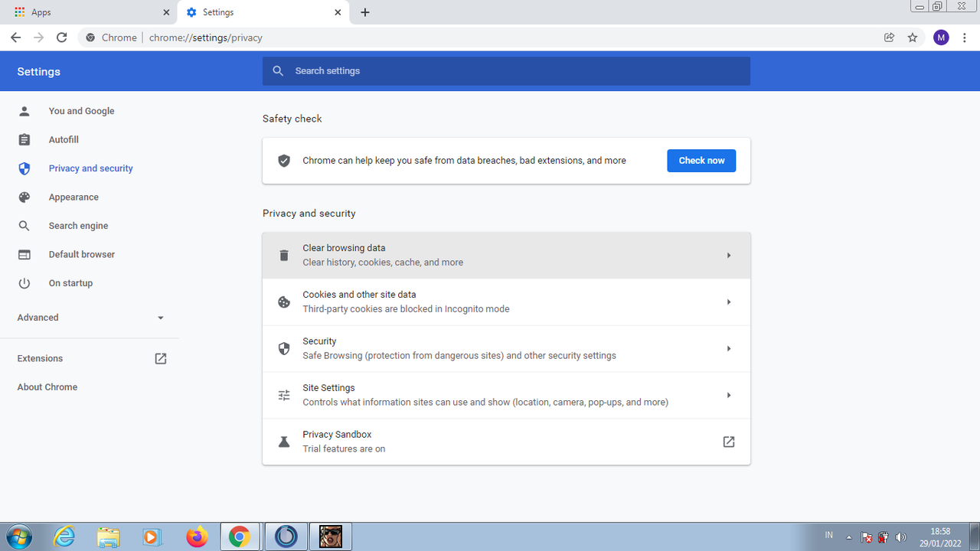Close the Apps tab

(x=167, y=12)
